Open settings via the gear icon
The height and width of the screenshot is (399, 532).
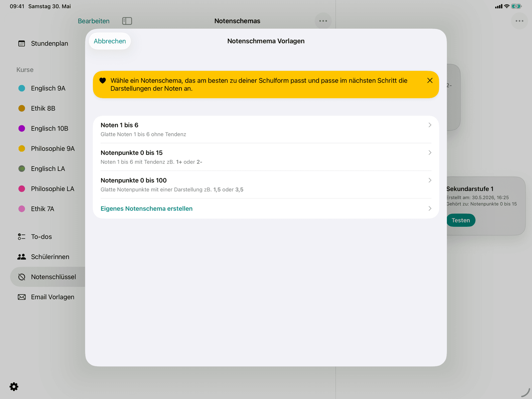14,387
